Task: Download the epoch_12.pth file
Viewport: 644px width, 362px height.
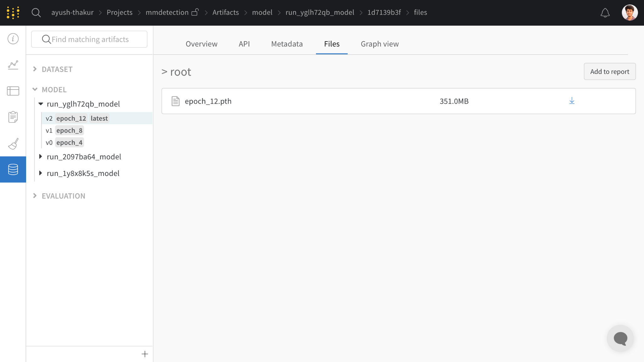Action: click(572, 101)
